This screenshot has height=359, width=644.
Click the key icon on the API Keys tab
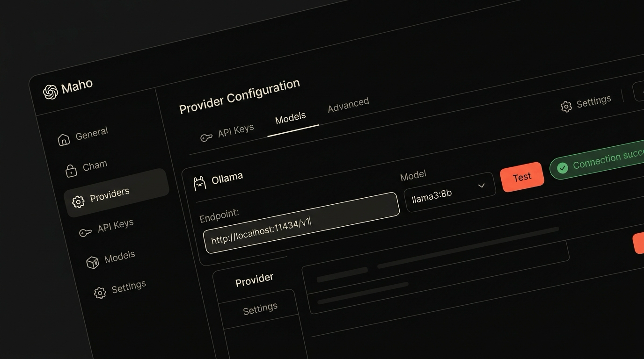click(x=206, y=137)
